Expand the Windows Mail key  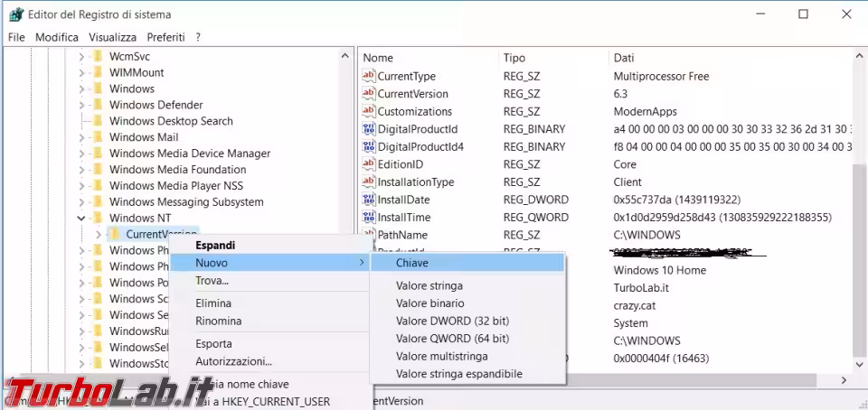[81, 137]
